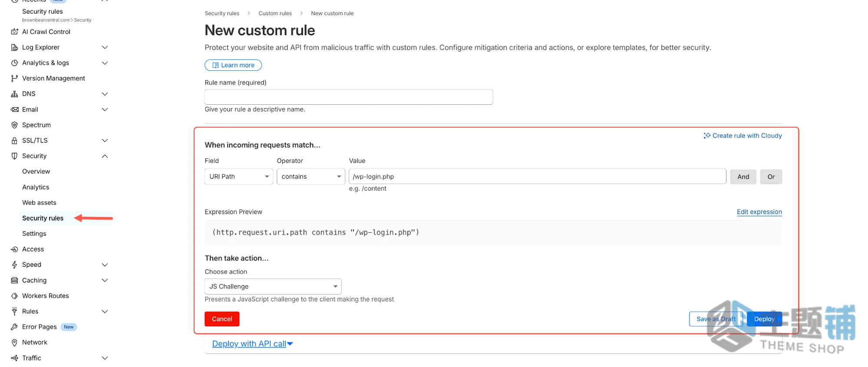Image resolution: width=868 pixels, height=367 pixels.
Task: Click the Value field containing /wp-login.php
Action: pos(537,177)
